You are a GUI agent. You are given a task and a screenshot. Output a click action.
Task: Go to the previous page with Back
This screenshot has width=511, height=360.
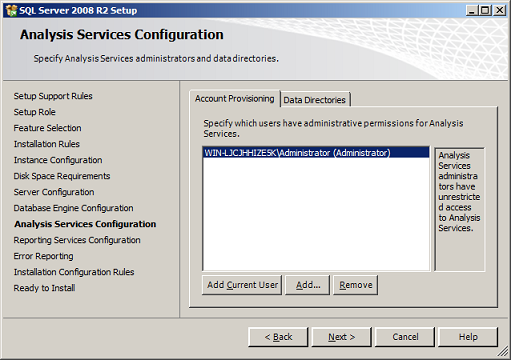(278, 337)
